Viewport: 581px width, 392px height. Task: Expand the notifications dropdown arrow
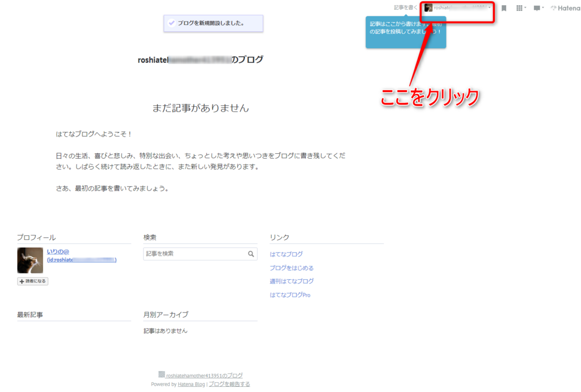[544, 8]
